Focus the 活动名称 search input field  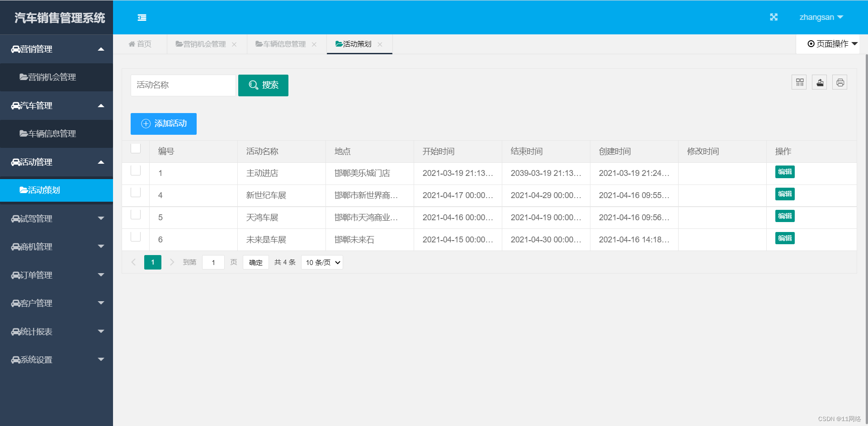183,85
